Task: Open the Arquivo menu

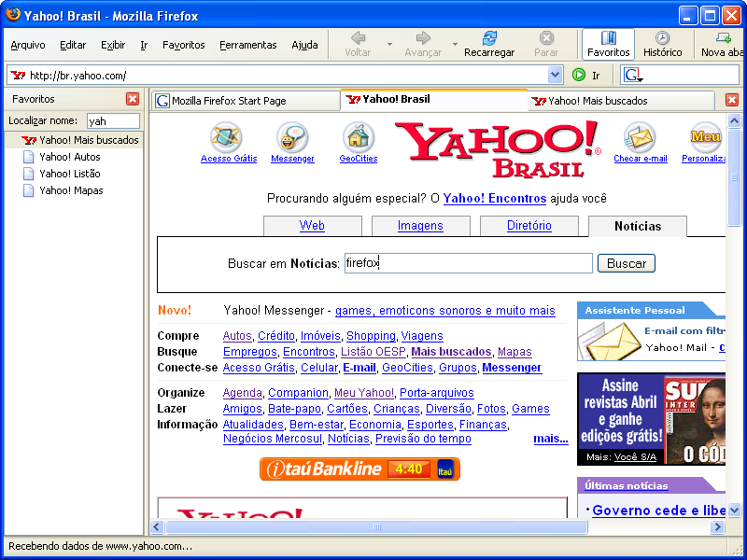Action: click(x=28, y=45)
